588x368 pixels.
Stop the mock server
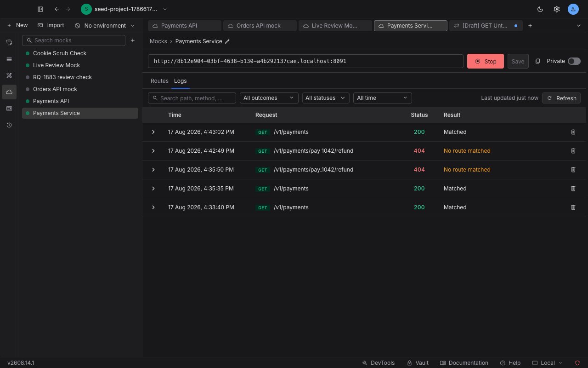486,61
